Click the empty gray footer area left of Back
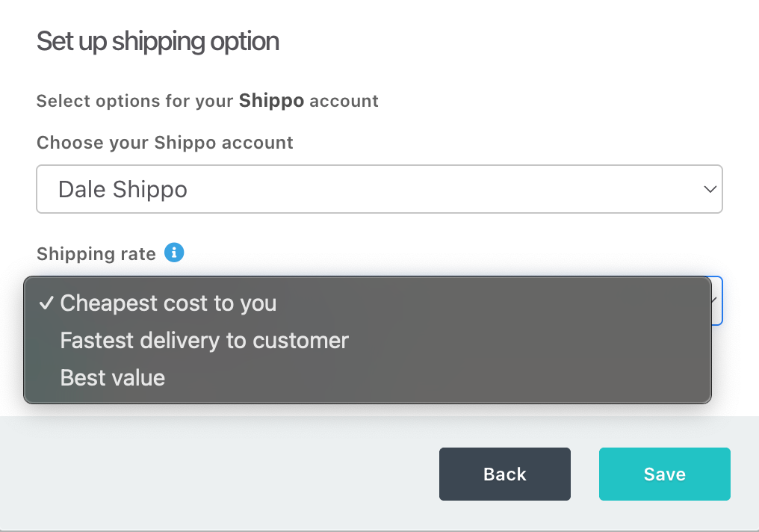 tap(224, 474)
